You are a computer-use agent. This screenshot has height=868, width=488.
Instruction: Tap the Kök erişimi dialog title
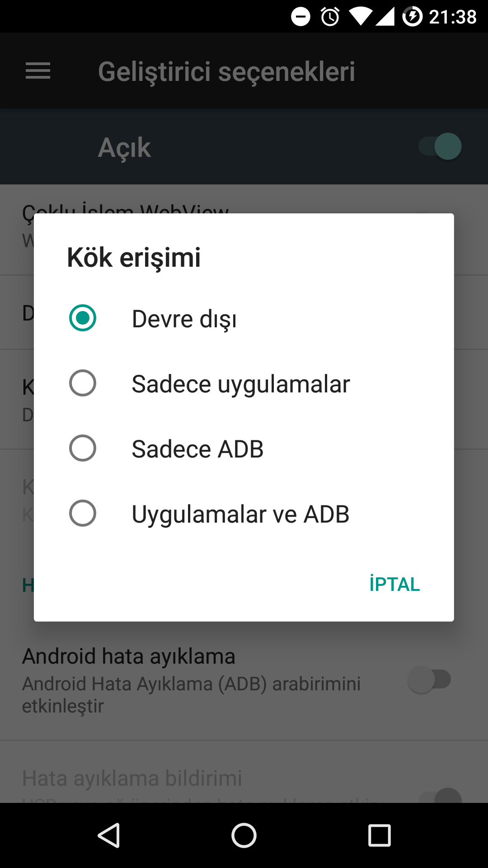(x=134, y=258)
